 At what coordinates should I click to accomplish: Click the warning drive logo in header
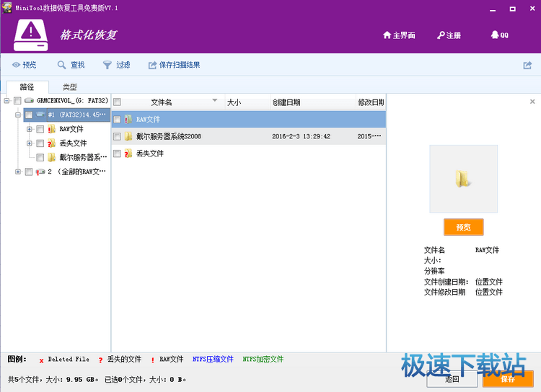tap(31, 35)
